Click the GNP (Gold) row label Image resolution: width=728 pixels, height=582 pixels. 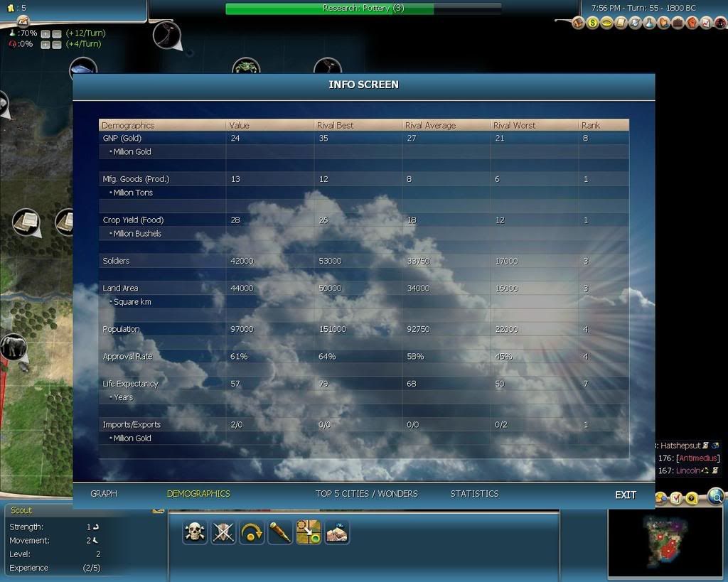click(122, 139)
